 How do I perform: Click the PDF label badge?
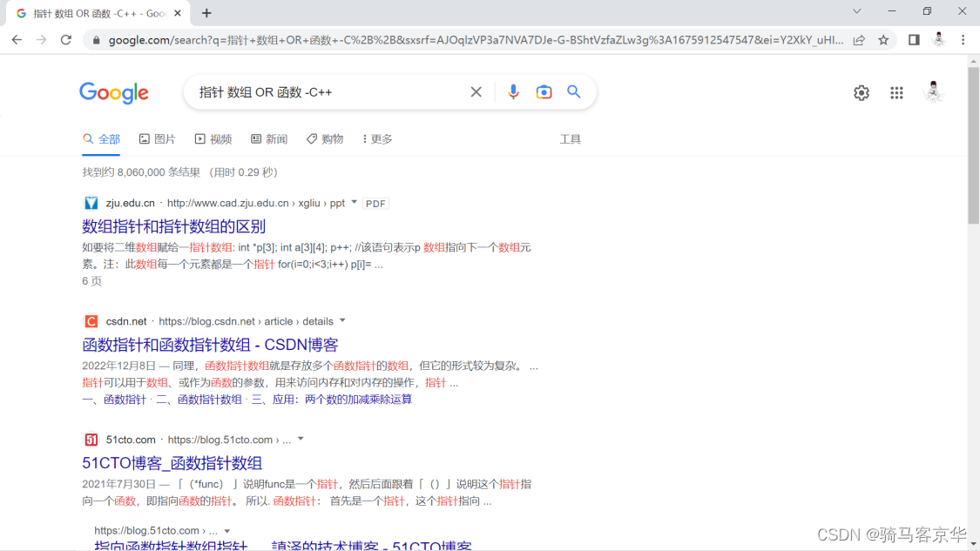(375, 204)
